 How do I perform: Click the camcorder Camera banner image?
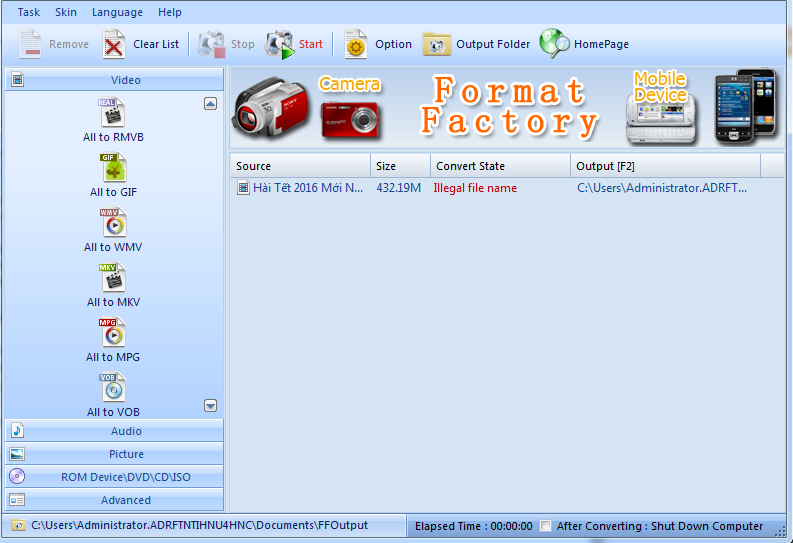click(271, 107)
